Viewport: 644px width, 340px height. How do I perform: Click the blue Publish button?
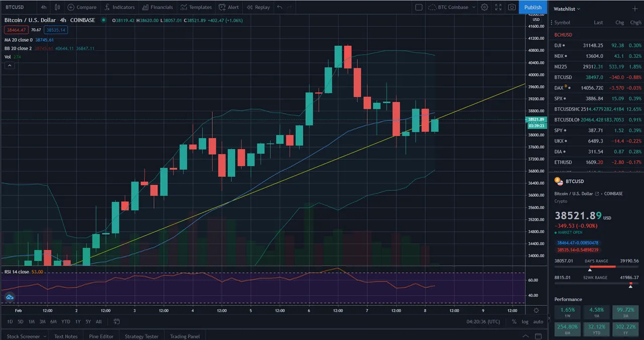533,7
